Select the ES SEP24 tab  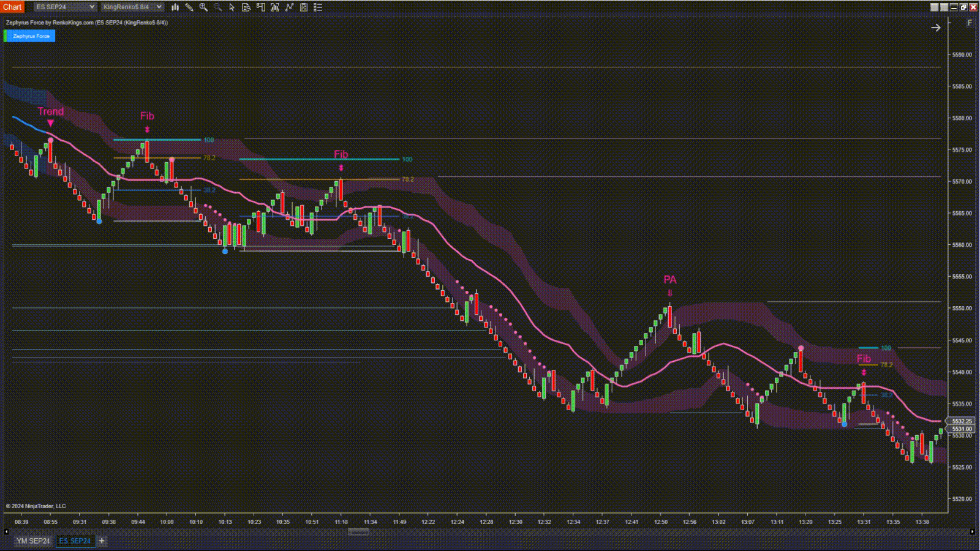[75, 541]
